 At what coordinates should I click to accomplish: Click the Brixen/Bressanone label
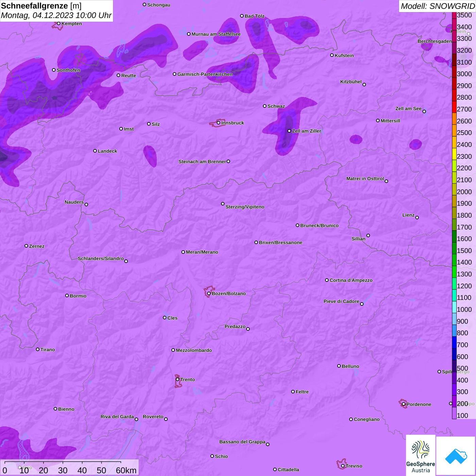coord(280,242)
